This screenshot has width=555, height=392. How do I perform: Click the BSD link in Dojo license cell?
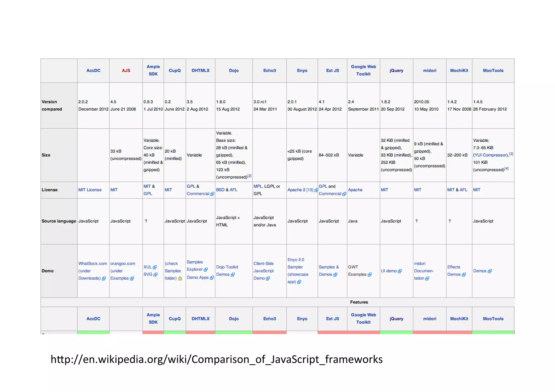tap(220, 190)
